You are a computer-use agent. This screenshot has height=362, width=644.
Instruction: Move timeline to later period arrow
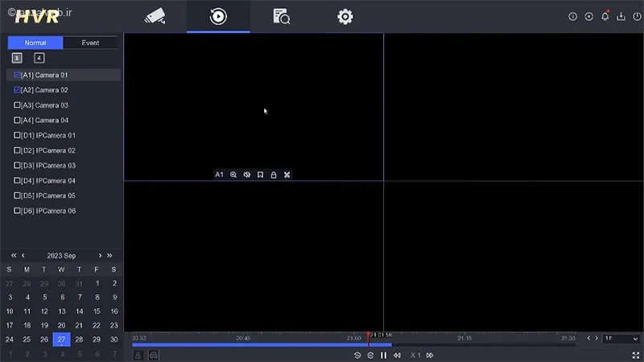tap(597, 338)
